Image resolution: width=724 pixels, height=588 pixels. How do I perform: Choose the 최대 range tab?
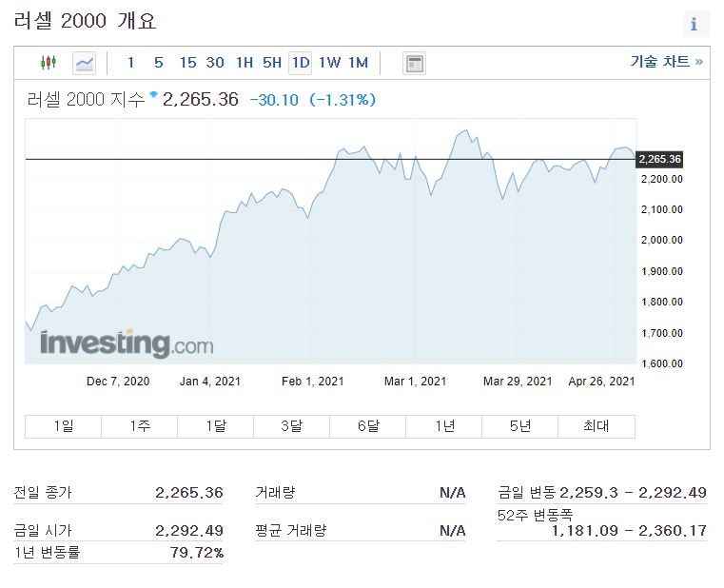click(x=597, y=426)
